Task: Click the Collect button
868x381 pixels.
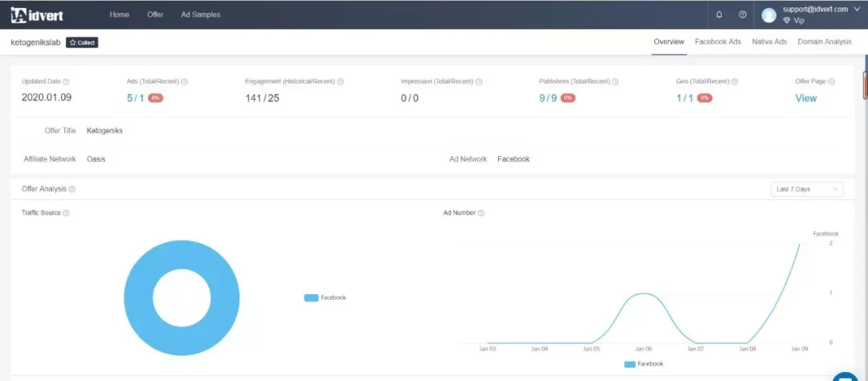Action: [x=82, y=43]
